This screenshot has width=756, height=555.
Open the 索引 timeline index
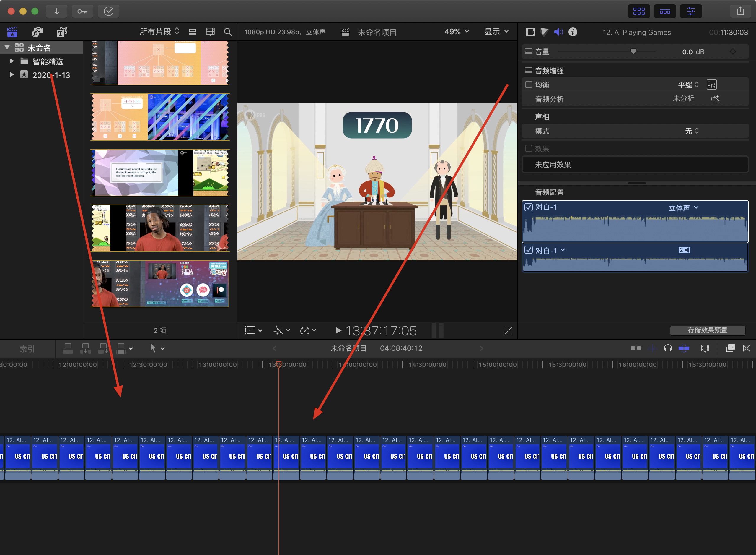tap(27, 349)
